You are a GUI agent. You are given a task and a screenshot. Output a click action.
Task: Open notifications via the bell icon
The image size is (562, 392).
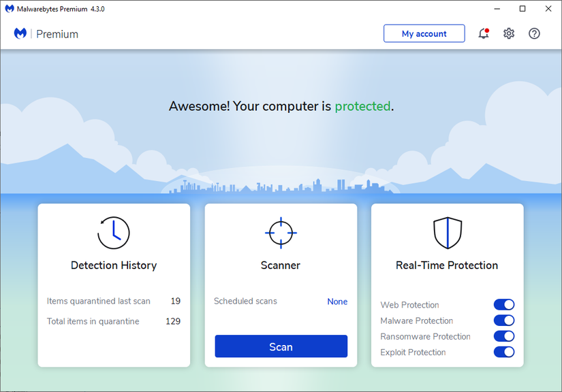[483, 33]
